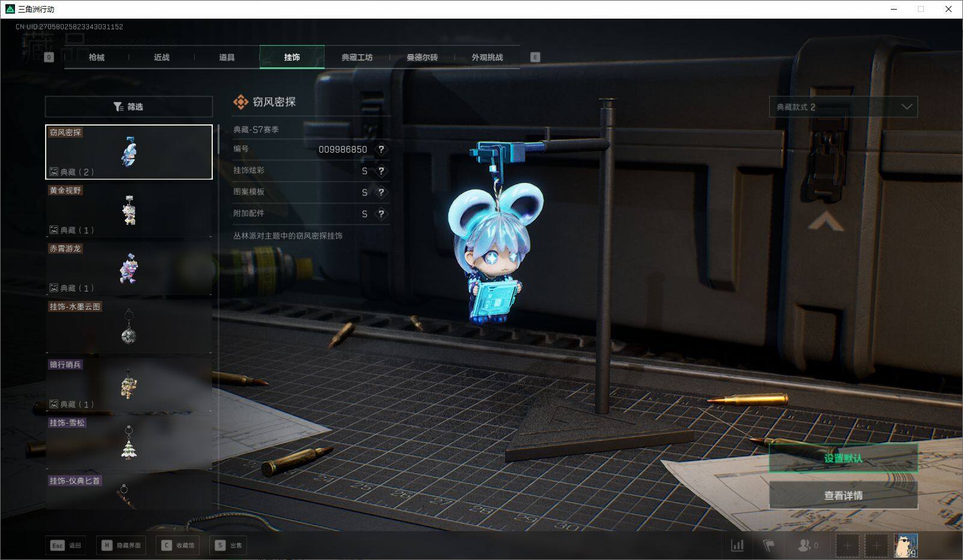The height and width of the screenshot is (560, 963).
Task: Click the Q previous-tab key icon
Action: click(x=49, y=57)
